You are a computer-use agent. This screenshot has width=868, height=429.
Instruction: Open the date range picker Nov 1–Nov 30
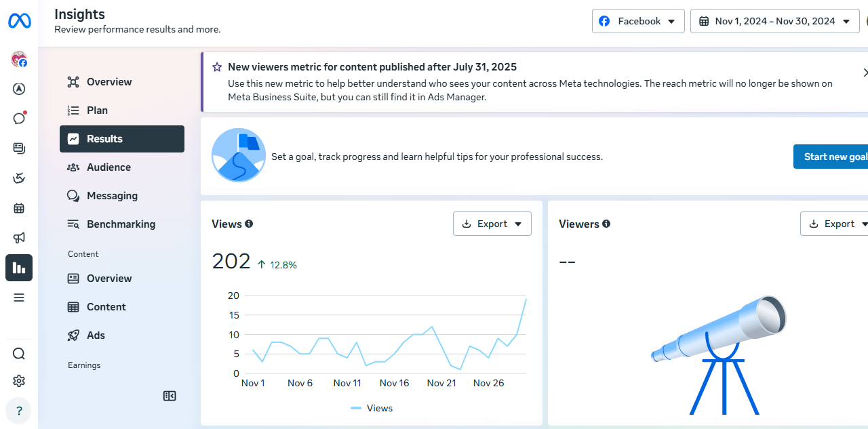774,21
